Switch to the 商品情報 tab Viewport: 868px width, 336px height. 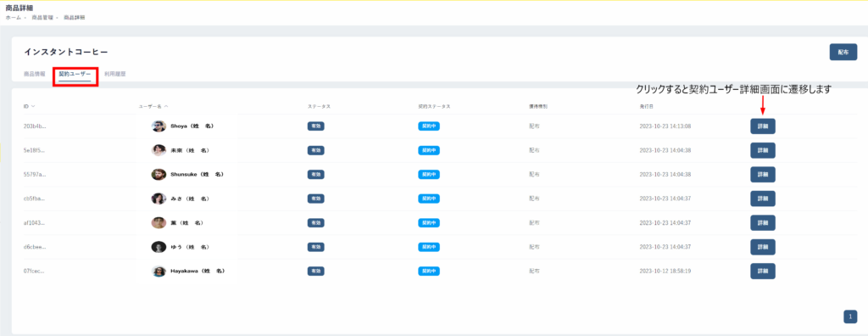34,74
